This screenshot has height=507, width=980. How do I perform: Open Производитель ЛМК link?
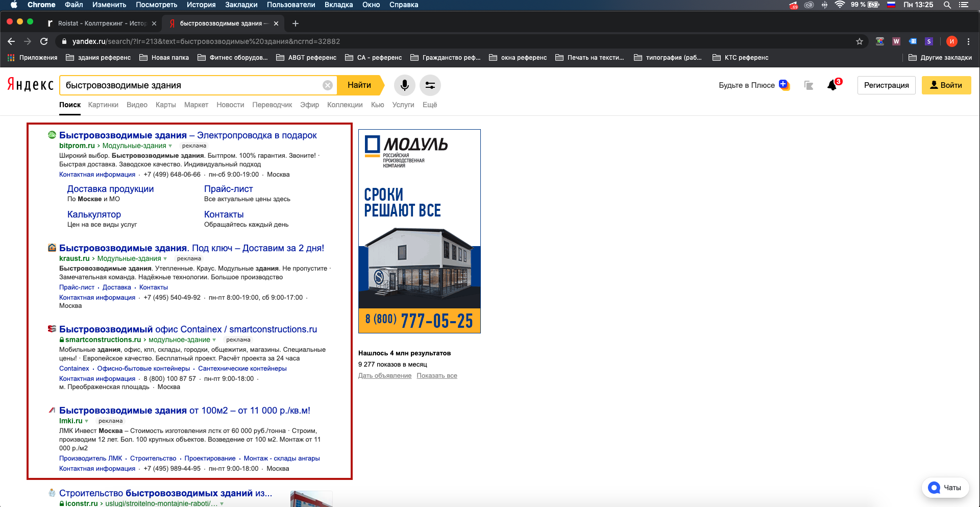[90, 458]
